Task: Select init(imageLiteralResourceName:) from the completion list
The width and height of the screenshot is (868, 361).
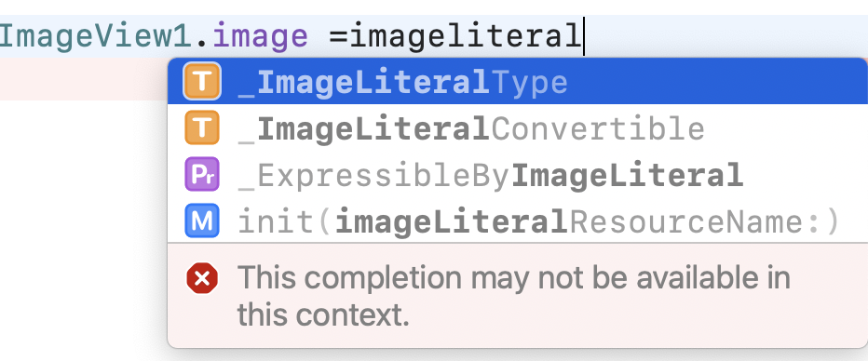Action: (x=518, y=221)
